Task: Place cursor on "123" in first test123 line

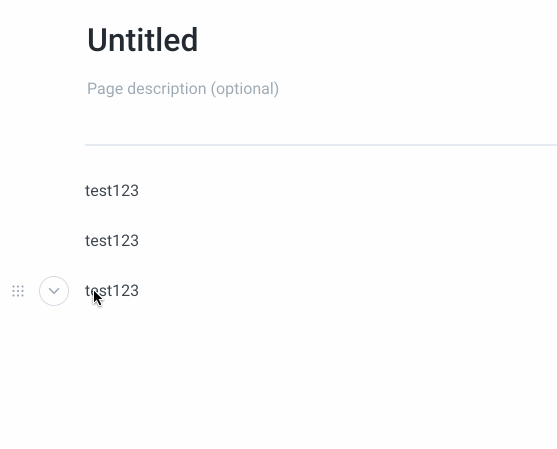Action: tap(125, 191)
